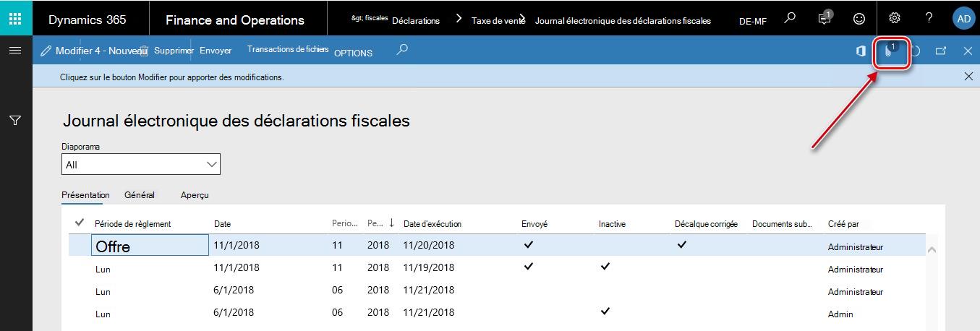
Task: Dismiss the info message bar
Action: pos(969,76)
